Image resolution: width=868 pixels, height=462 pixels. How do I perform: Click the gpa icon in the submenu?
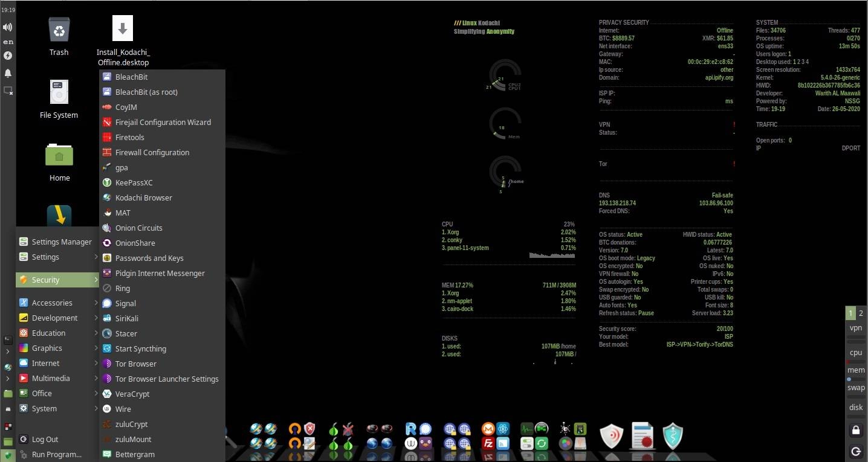coord(107,168)
